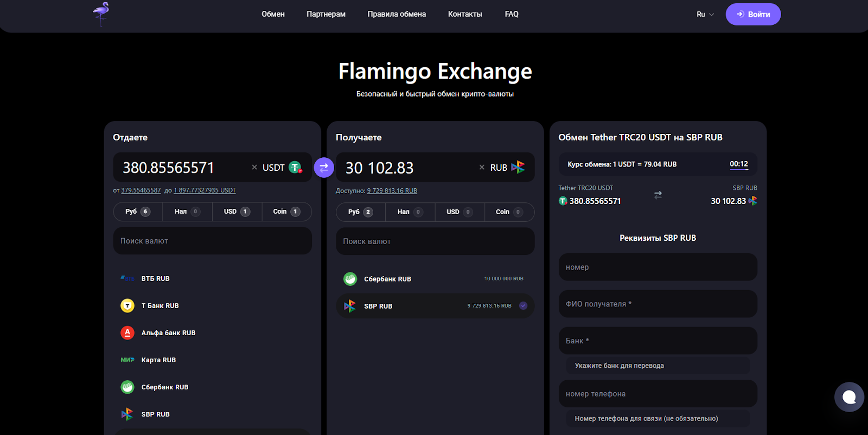Choose SBP RUB in the receive list
Viewport: 868px width, 435px height.
coord(435,306)
